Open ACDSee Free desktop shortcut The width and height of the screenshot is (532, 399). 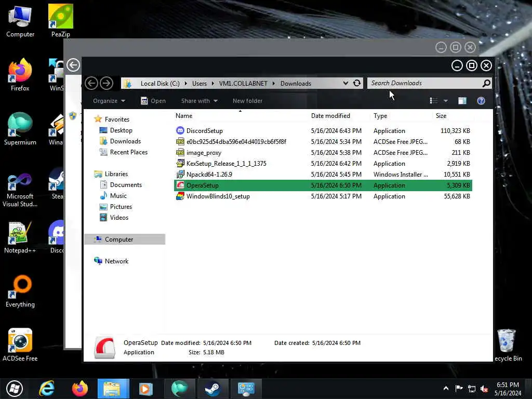20,345
